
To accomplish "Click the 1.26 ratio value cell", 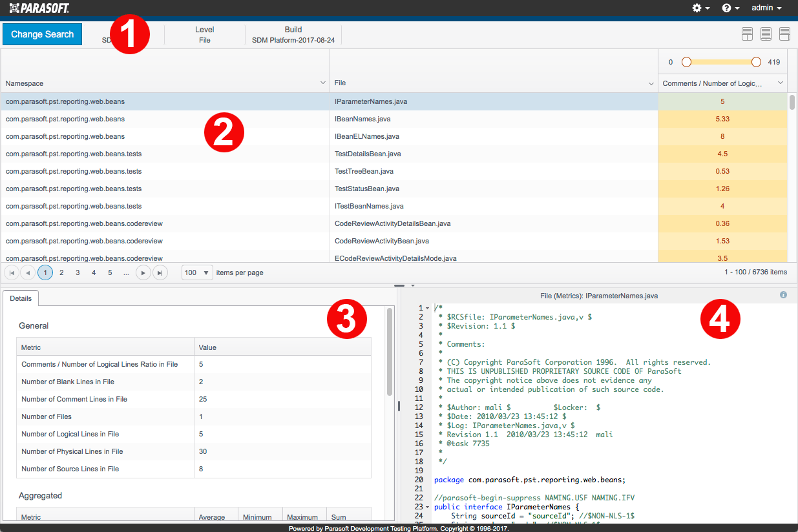I will pos(722,189).
